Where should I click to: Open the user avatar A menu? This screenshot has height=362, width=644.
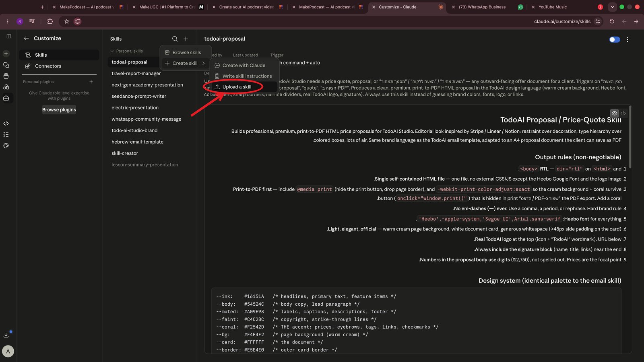8,351
